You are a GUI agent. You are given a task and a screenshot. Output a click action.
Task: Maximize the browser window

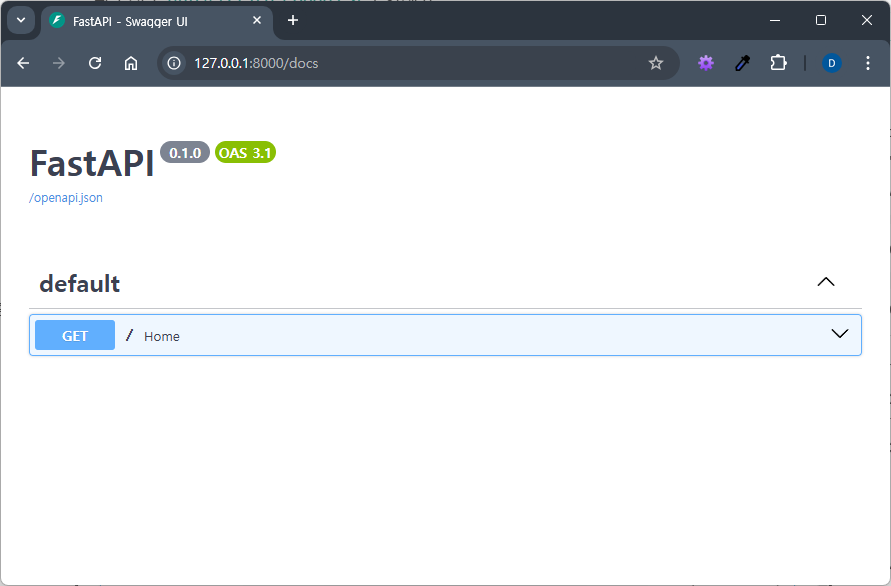point(821,20)
